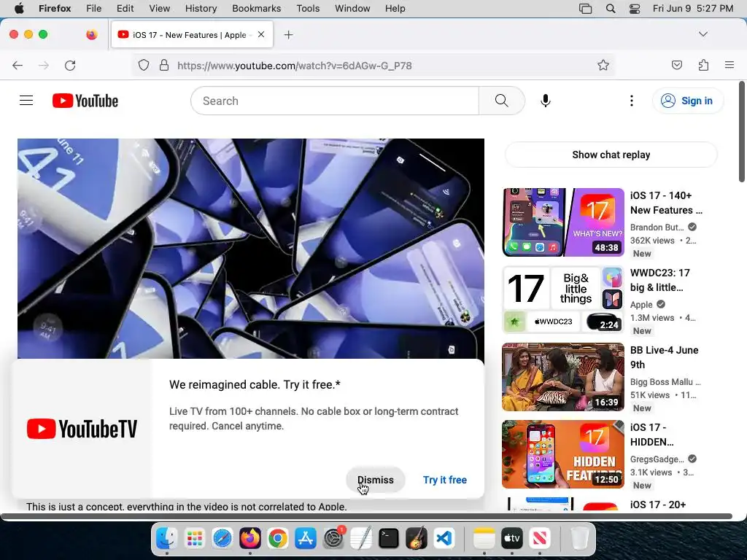The image size is (747, 560).
Task: Go to YouTube home via logo
Action: 85,101
